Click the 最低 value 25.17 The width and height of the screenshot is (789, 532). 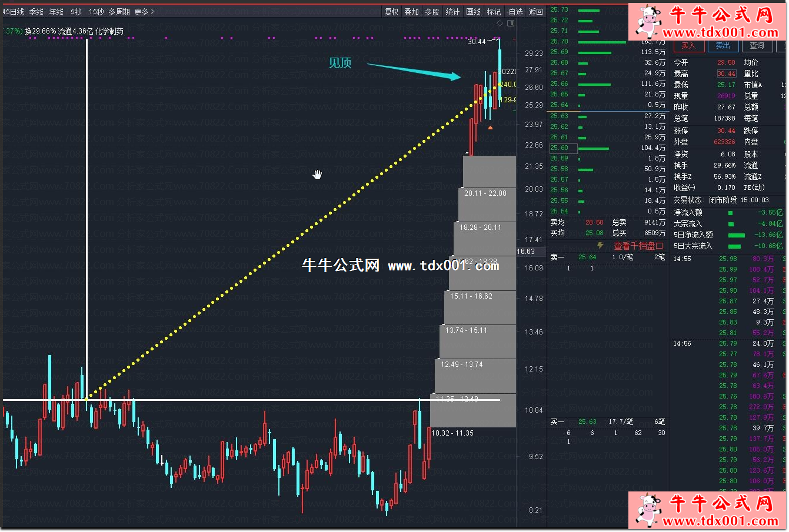tap(726, 85)
